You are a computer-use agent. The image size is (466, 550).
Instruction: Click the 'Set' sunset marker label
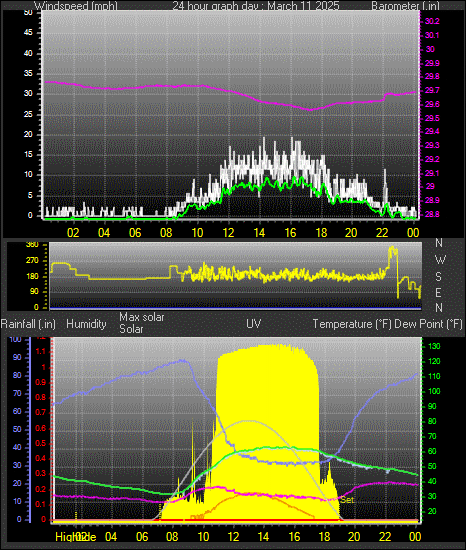(x=347, y=499)
